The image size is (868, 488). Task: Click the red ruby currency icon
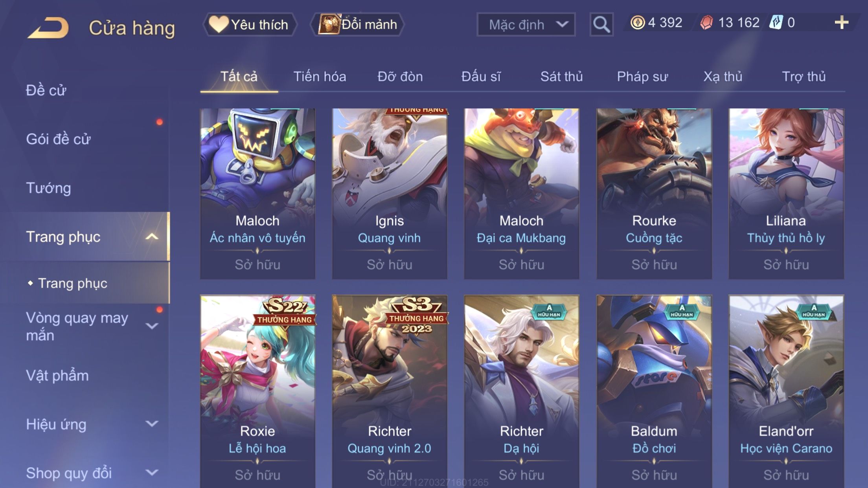[706, 22]
